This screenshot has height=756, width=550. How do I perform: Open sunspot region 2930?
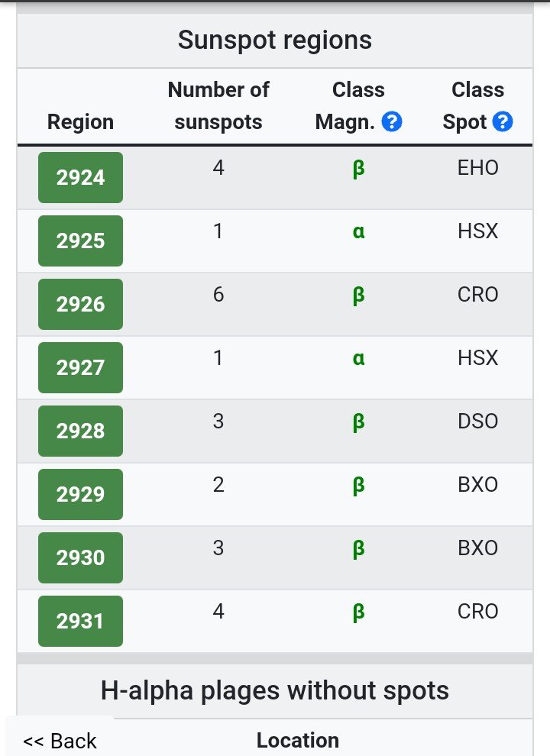(80, 558)
